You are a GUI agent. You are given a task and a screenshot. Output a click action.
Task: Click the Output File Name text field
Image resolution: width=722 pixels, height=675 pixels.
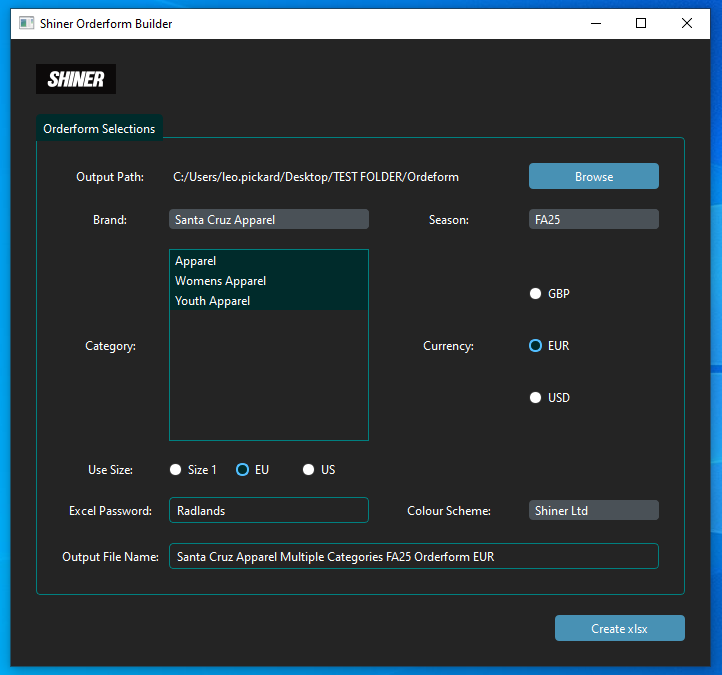click(413, 556)
